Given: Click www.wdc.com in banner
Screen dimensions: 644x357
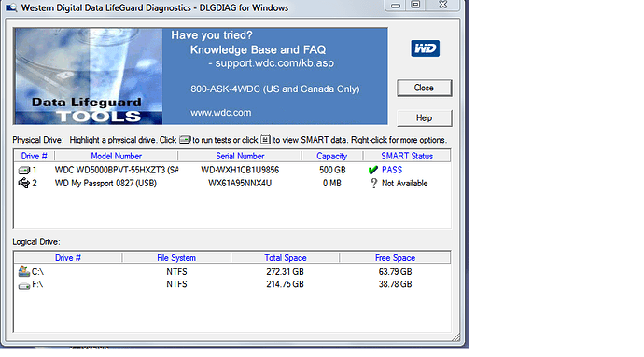Looking at the screenshot, I should click(220, 113).
